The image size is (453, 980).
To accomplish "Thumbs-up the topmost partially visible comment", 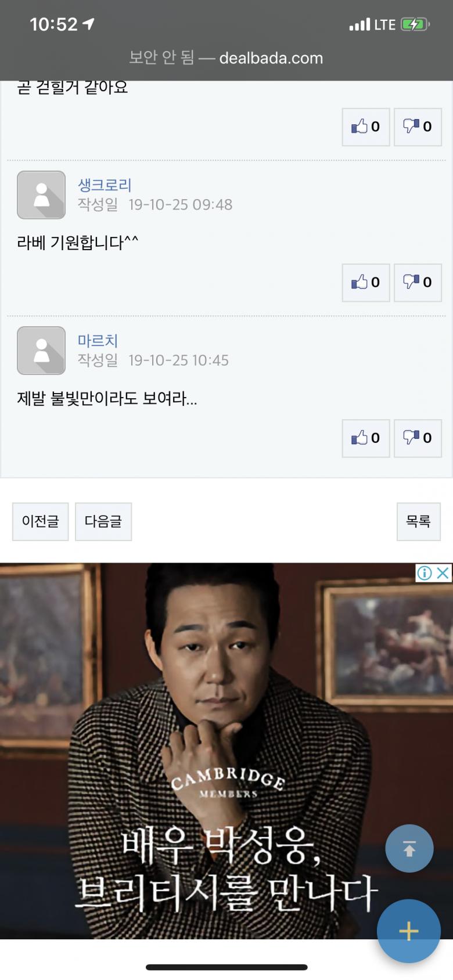I will 365,127.
